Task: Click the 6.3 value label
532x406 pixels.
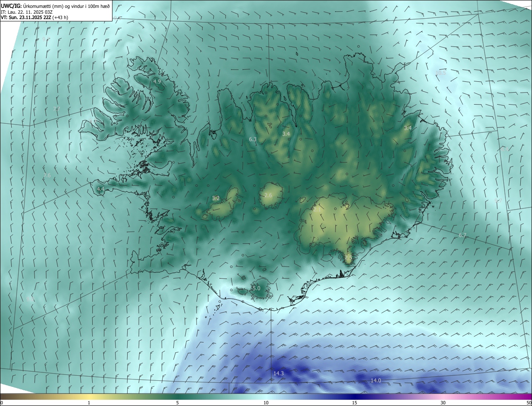Action: pos(253,139)
